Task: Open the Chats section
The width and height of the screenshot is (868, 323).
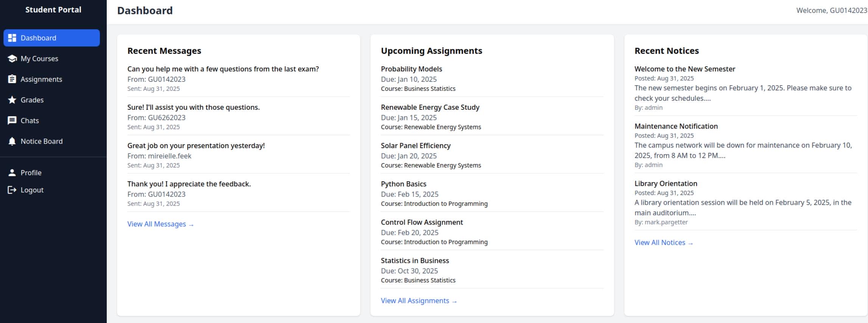Action: pyautogui.click(x=30, y=120)
